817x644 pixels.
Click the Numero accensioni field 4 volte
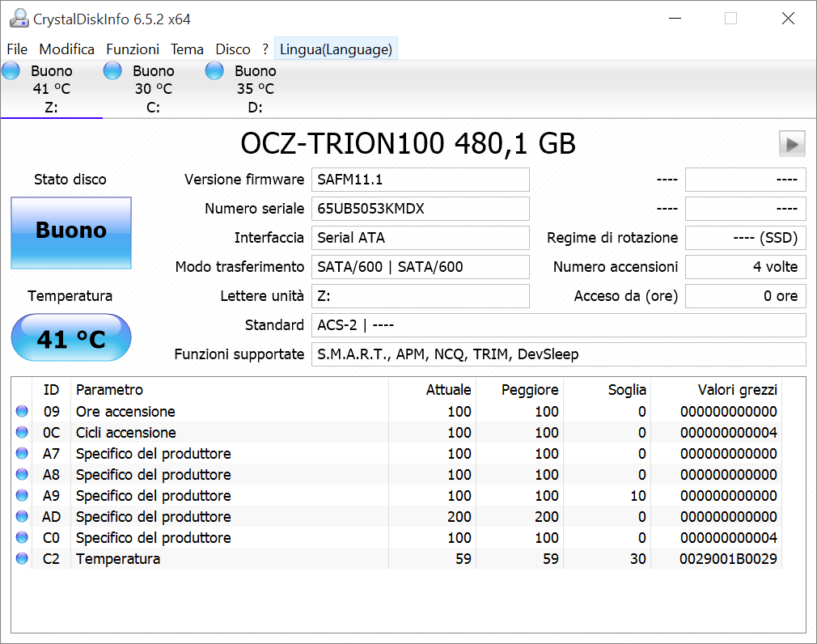coord(746,267)
